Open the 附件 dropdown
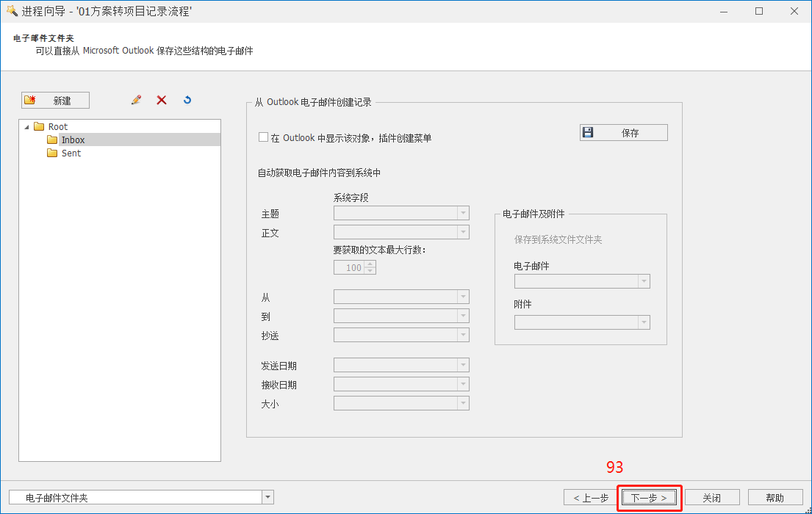The width and height of the screenshot is (812, 514). (x=644, y=322)
